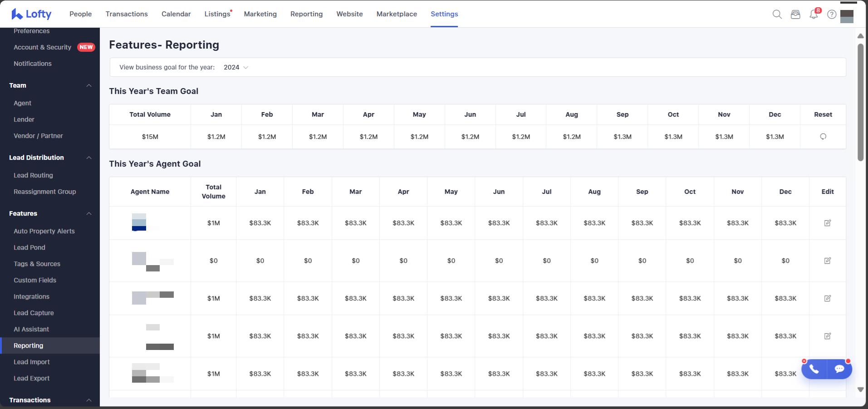Reset the team goal with refresh icon
Viewport: 868px width, 409px height.
point(823,137)
